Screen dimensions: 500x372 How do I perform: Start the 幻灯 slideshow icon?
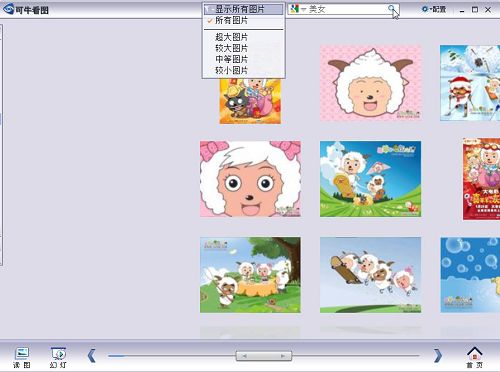coord(58,357)
